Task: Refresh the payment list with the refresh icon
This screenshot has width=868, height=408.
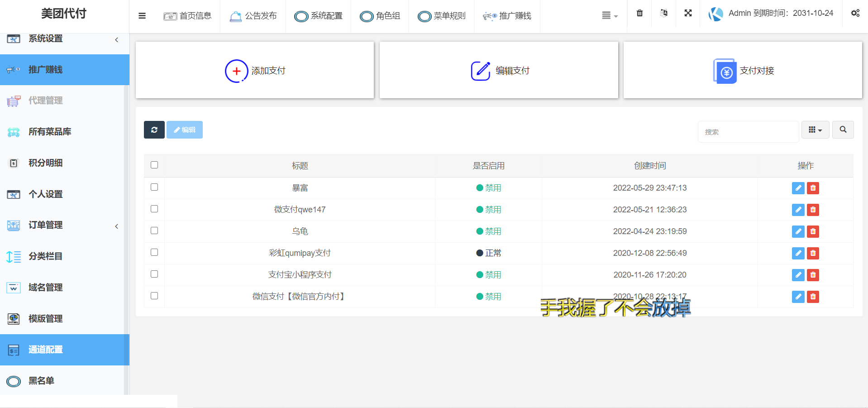Action: (154, 130)
